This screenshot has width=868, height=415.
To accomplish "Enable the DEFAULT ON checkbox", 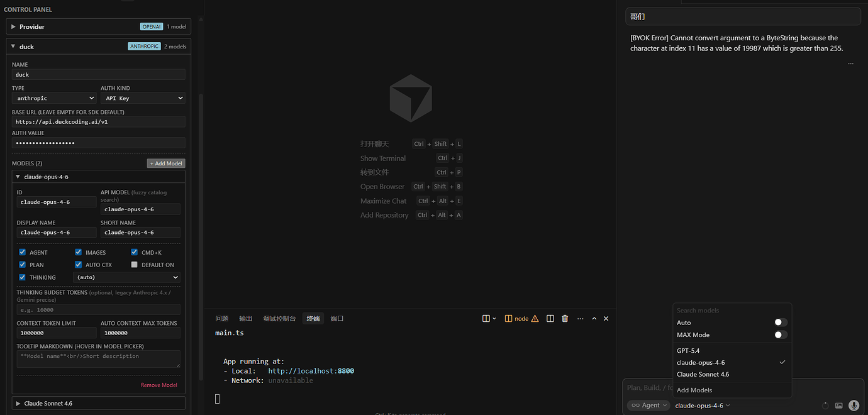I will coord(135,265).
